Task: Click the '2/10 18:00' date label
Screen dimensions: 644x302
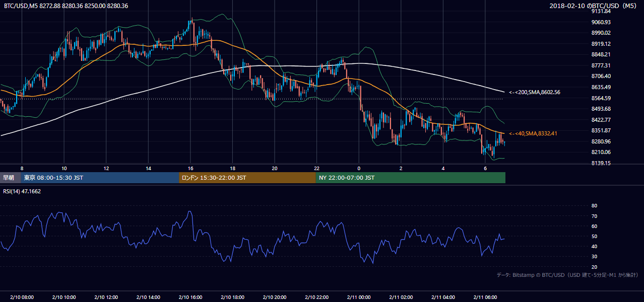Action: pyautogui.click(x=232, y=297)
